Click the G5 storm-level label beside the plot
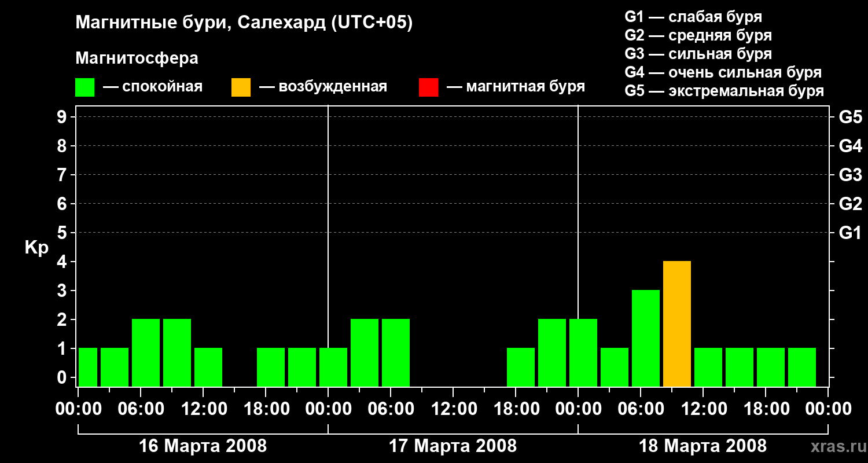 point(851,117)
